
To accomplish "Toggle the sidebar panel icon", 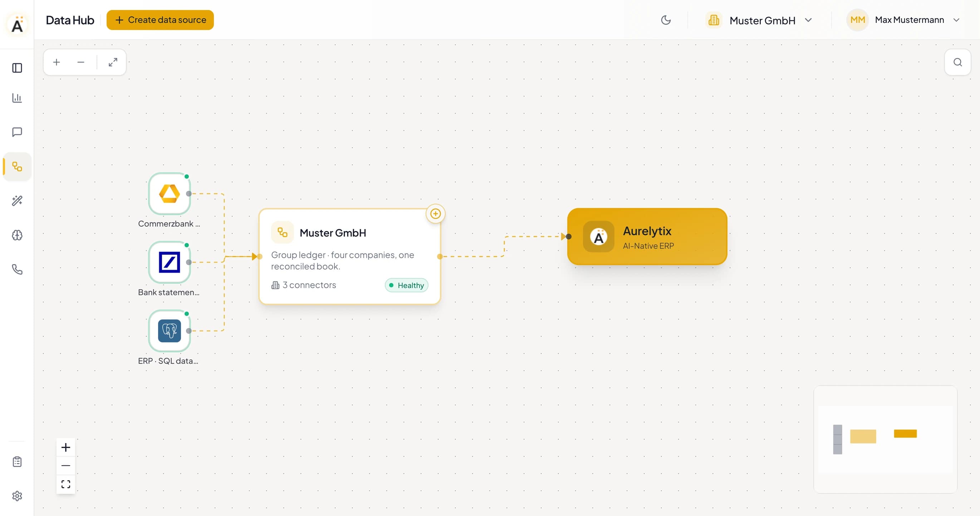I will tap(17, 68).
